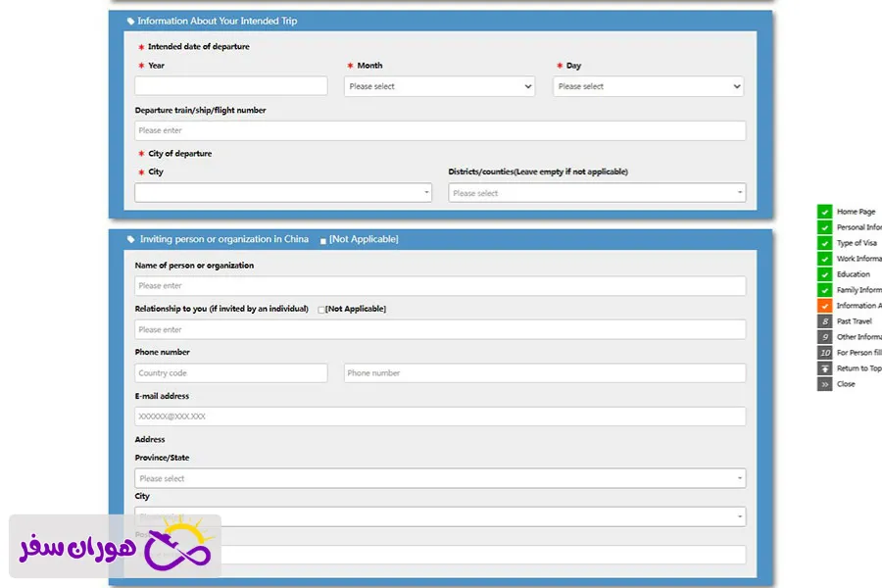This screenshot has height=588, width=882.
Task: Tick Not Applicable for Relationship to you
Action: (x=321, y=310)
